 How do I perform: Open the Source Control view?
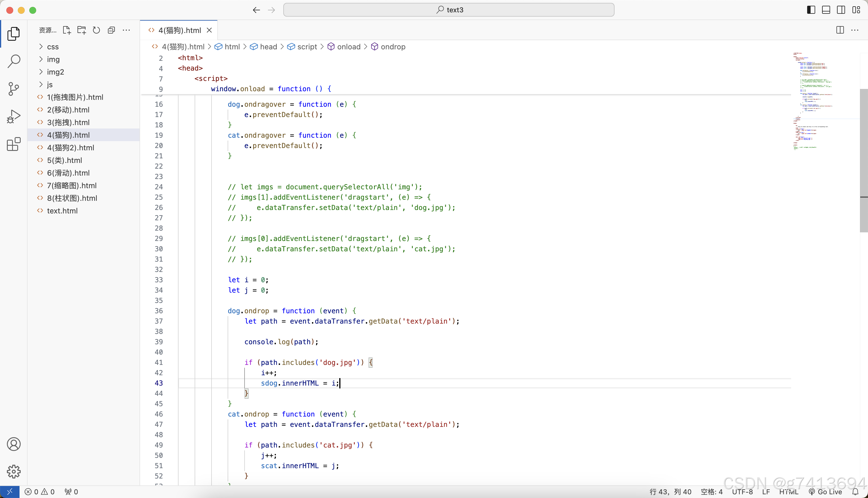pos(14,89)
